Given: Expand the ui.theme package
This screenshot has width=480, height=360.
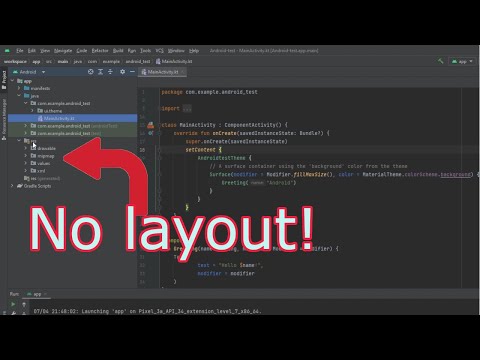Looking at the screenshot, I should (x=32, y=111).
